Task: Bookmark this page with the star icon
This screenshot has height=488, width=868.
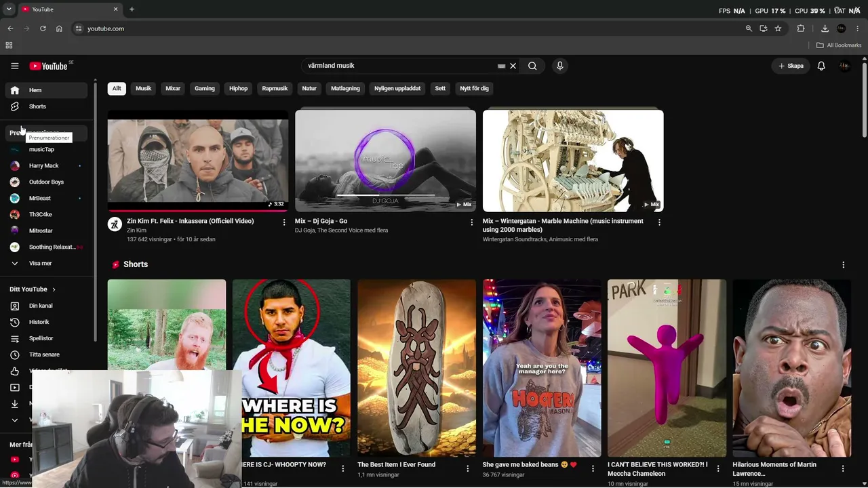Action: coord(778,28)
